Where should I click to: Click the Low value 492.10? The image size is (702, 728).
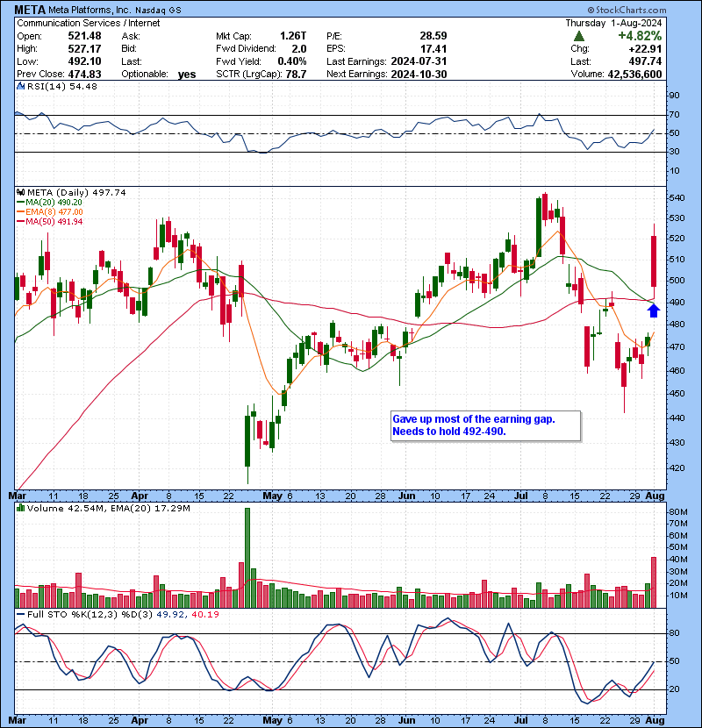[x=84, y=61]
